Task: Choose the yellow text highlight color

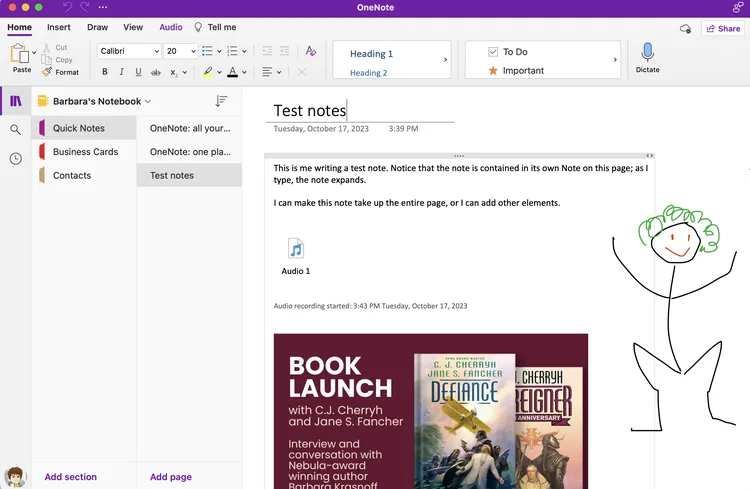Action: click(206, 72)
